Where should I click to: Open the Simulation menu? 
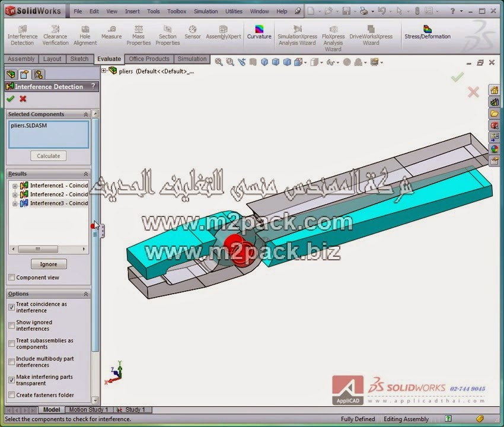[x=206, y=11]
